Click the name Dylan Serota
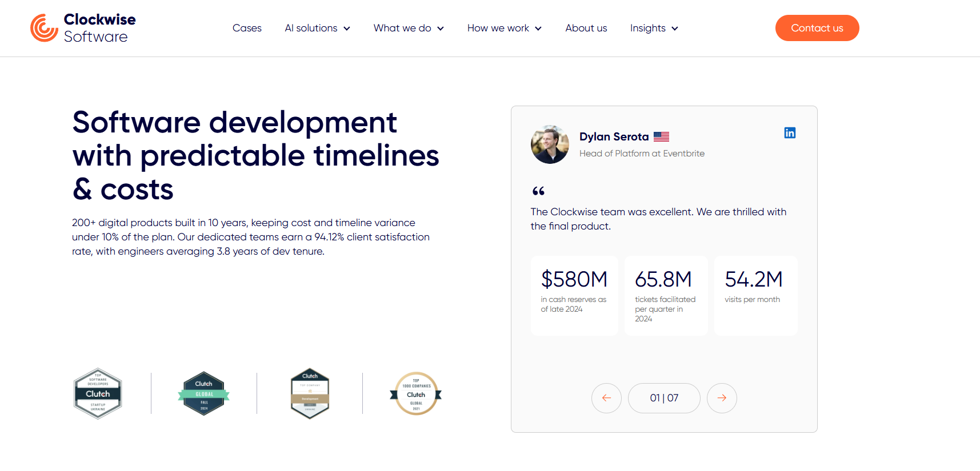Screen dimensions: 980x471 614,136
